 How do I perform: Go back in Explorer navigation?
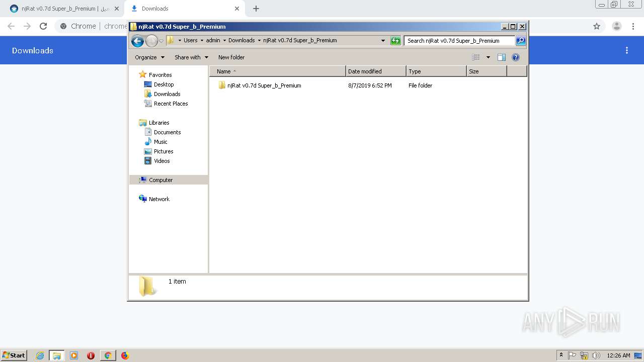click(x=137, y=41)
